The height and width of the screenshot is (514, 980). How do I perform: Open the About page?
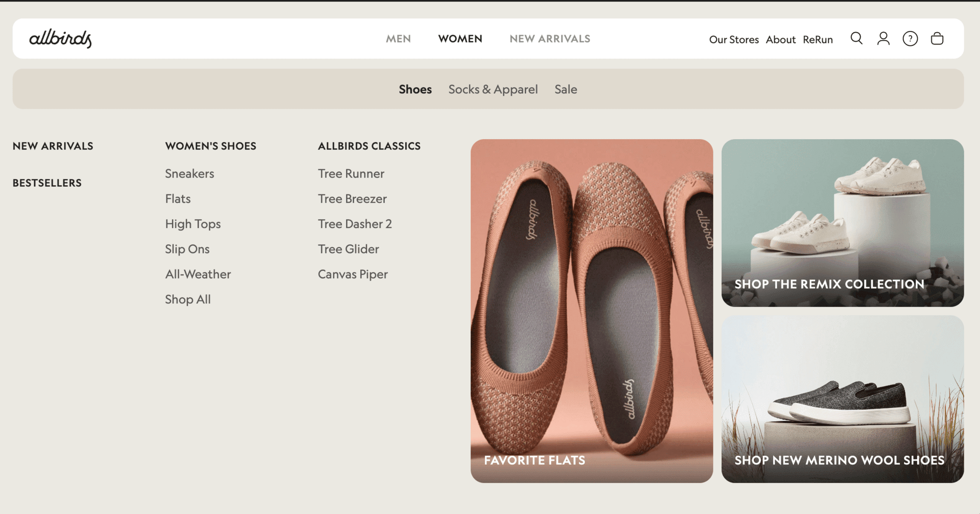(x=780, y=39)
